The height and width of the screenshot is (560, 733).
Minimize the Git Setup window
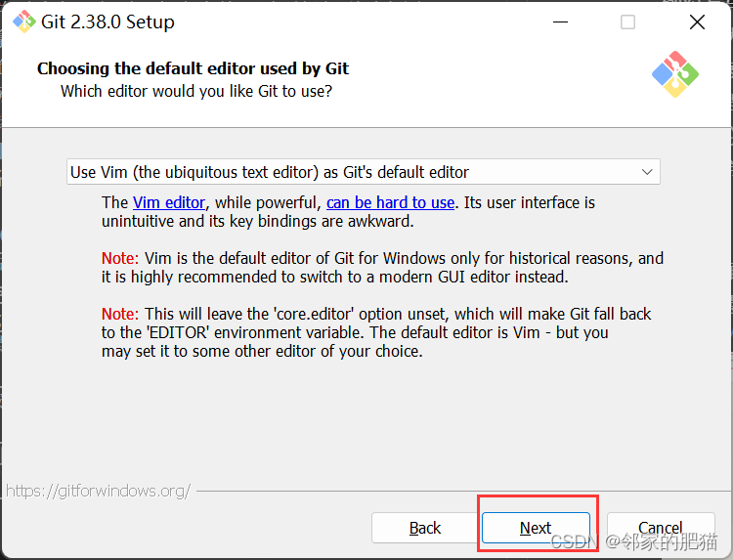click(560, 22)
